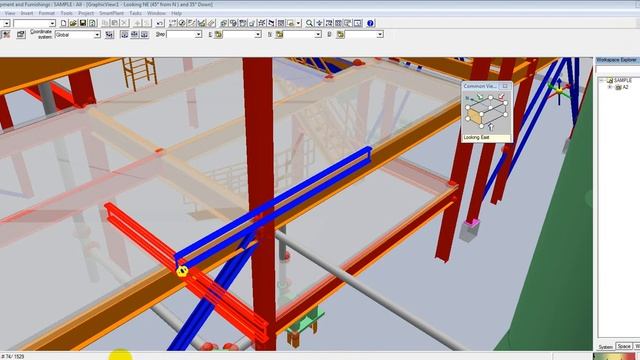Collapse the SAMPLE tree node
The width and height of the screenshot is (640, 360).
[x=602, y=80]
